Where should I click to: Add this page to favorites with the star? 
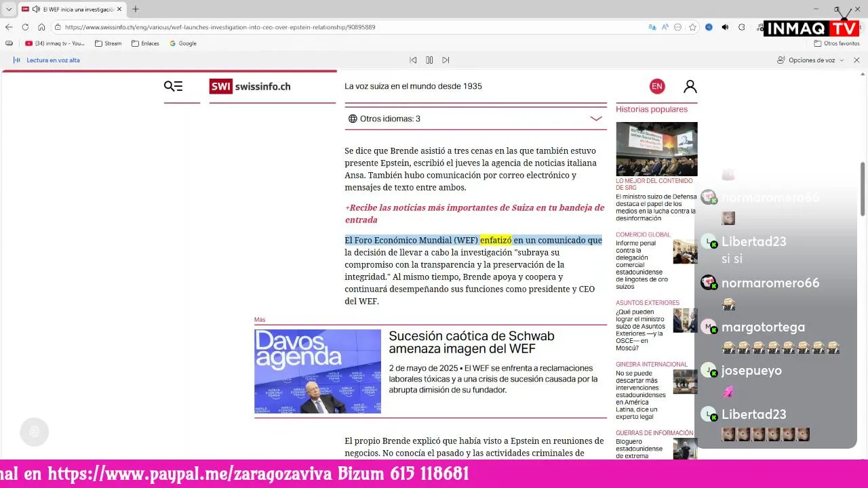tap(692, 27)
